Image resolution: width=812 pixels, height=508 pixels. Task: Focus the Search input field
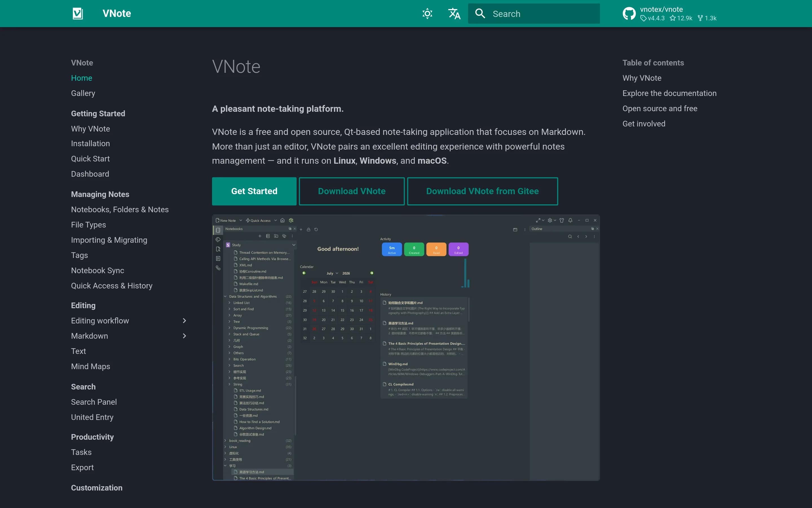click(534, 14)
